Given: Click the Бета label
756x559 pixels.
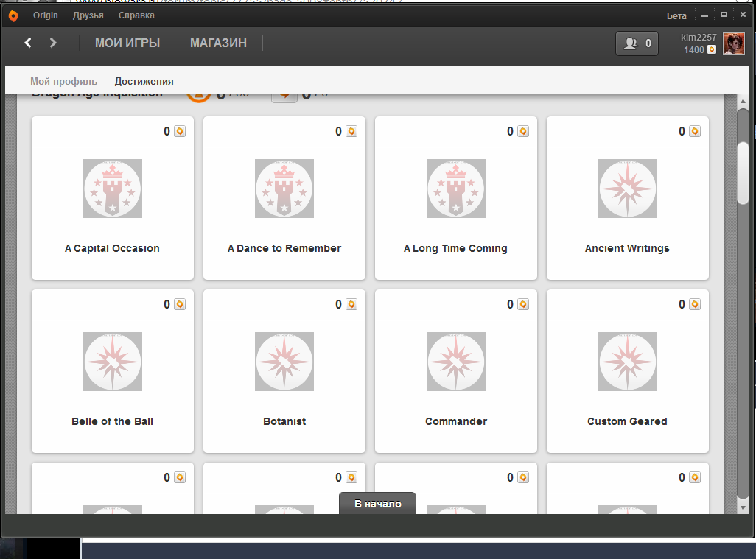Looking at the screenshot, I should (x=676, y=16).
